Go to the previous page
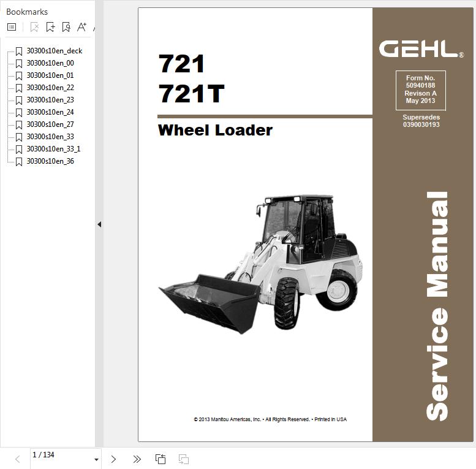The width and height of the screenshot is (476, 469). tap(18, 459)
